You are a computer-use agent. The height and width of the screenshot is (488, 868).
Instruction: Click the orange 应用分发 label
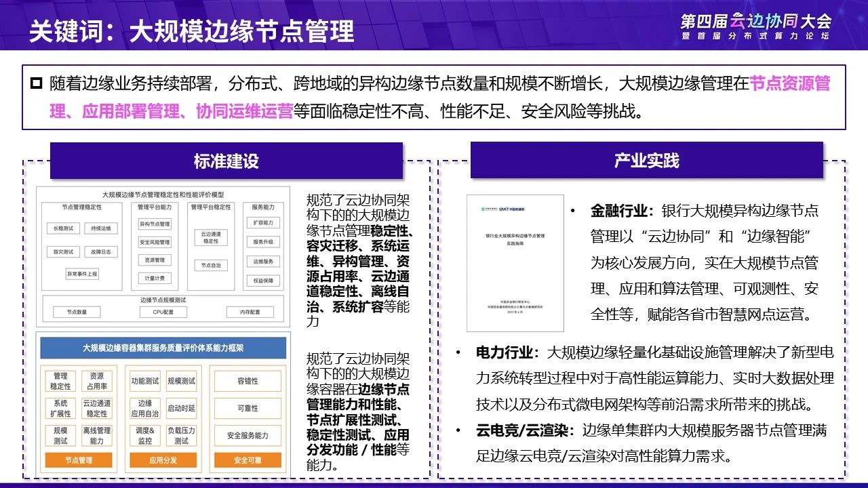click(x=163, y=460)
